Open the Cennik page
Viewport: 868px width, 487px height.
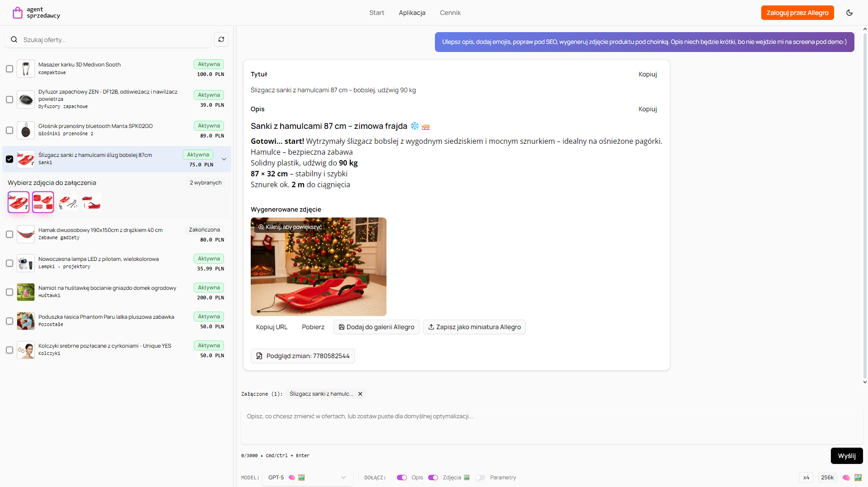450,13
